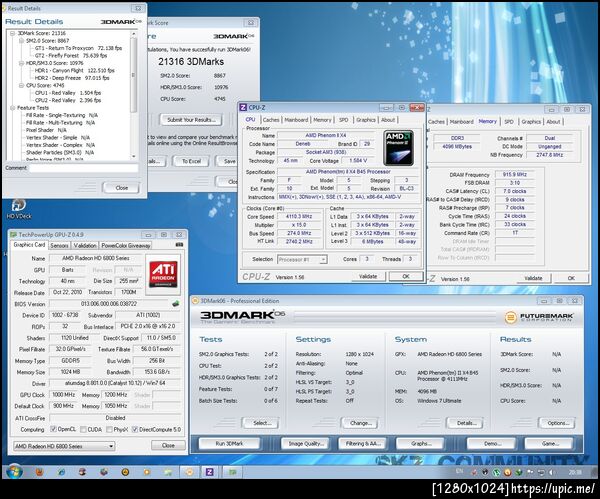Click the DRAM Frequency value 915.9 MHz
This screenshot has height=499, width=600.
coord(515,174)
